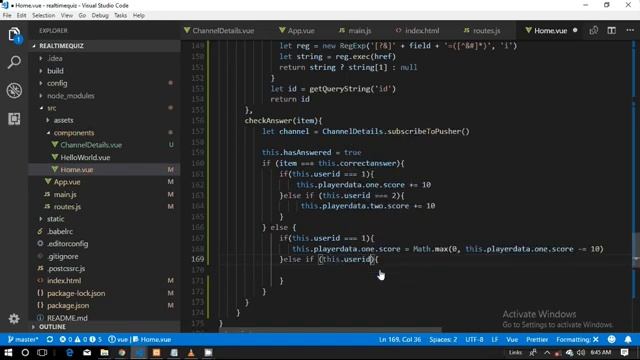This screenshot has width=640, height=360.
Task: Switch to the App.vue tab
Action: [x=297, y=31]
